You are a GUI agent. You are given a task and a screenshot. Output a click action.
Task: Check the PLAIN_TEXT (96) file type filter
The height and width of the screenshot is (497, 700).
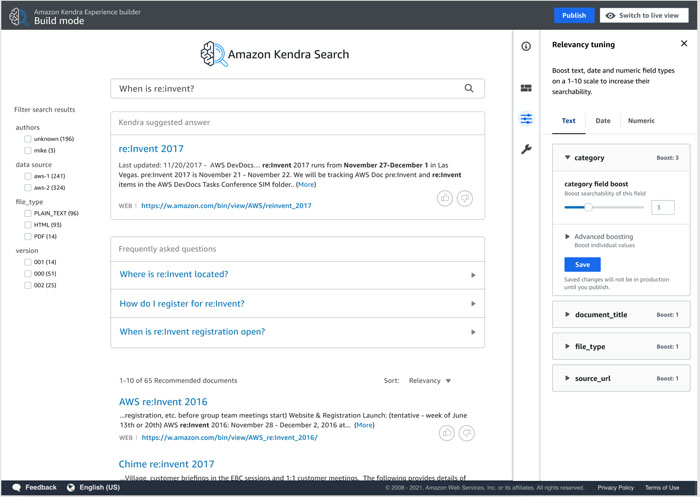coord(28,213)
